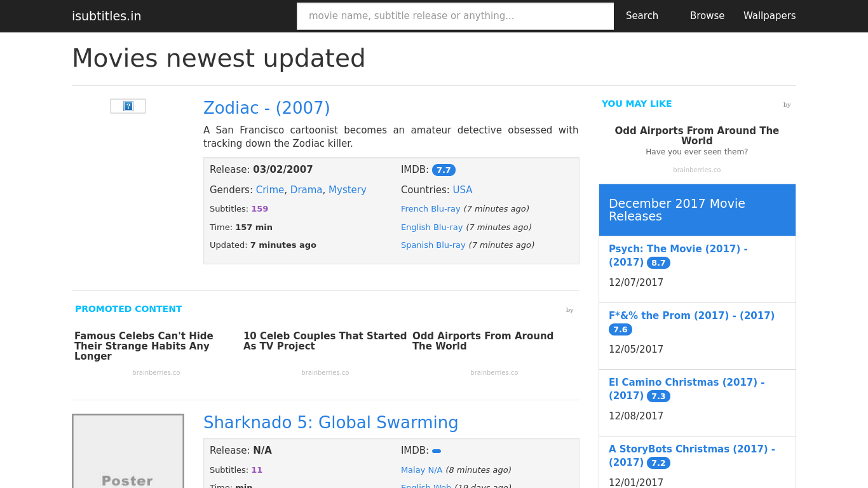Open the Sharknado 5 poster placeholder
868x488 pixels.
point(128,451)
